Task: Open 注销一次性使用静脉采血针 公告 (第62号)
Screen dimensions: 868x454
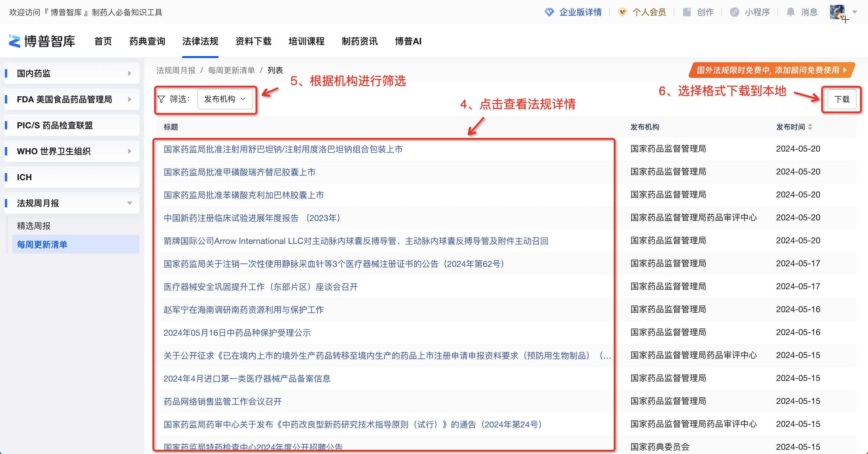Action: (336, 264)
